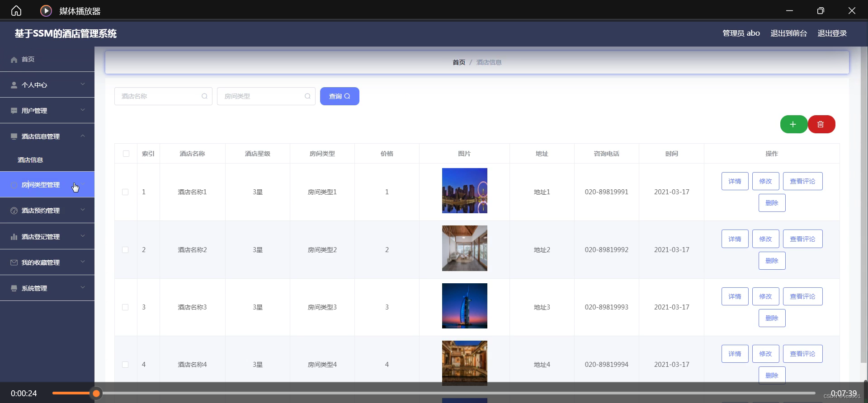This screenshot has width=868, height=403.
Task: Select the 酒店信息 submenu item
Action: pos(47,160)
